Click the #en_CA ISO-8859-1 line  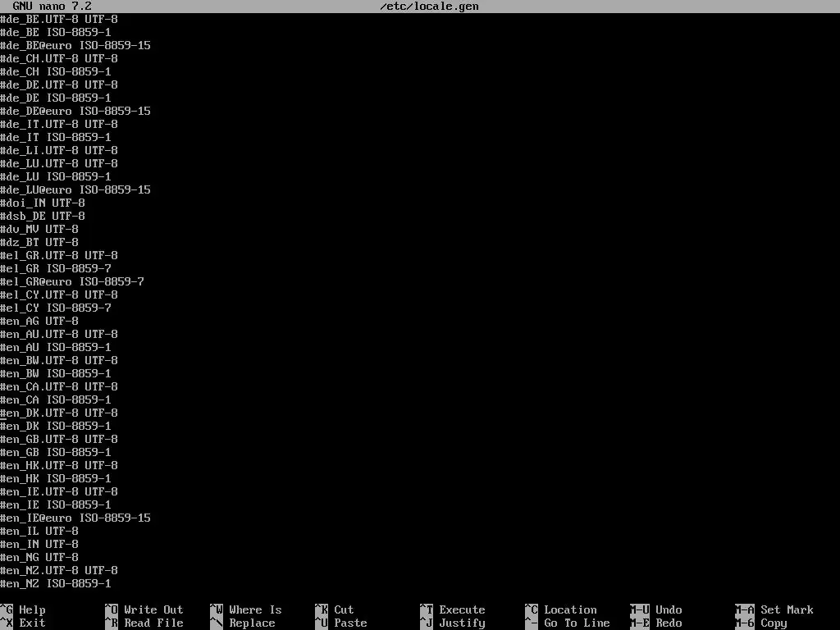pyautogui.click(x=56, y=399)
